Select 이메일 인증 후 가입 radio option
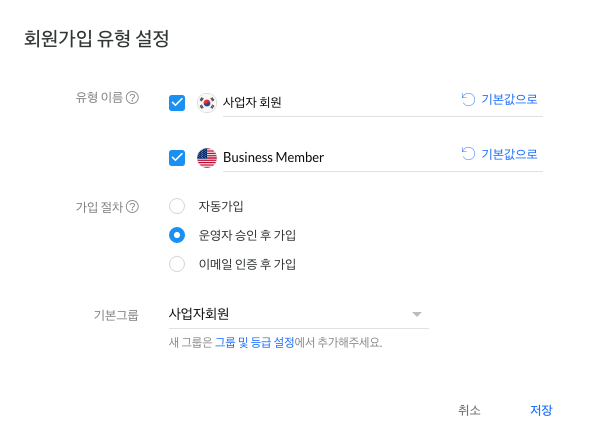 (177, 264)
